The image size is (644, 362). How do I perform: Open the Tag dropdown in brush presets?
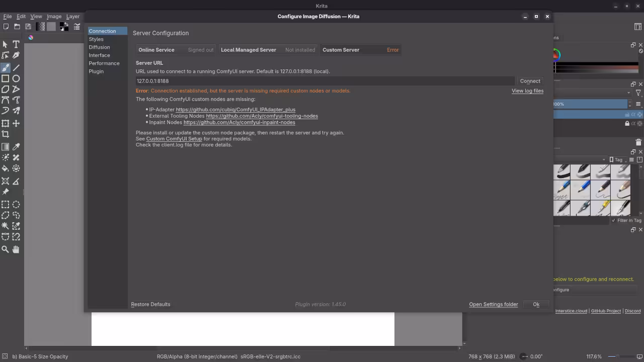pyautogui.click(x=618, y=159)
